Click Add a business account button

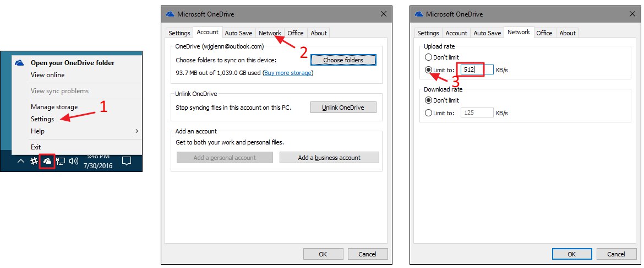[x=329, y=158]
